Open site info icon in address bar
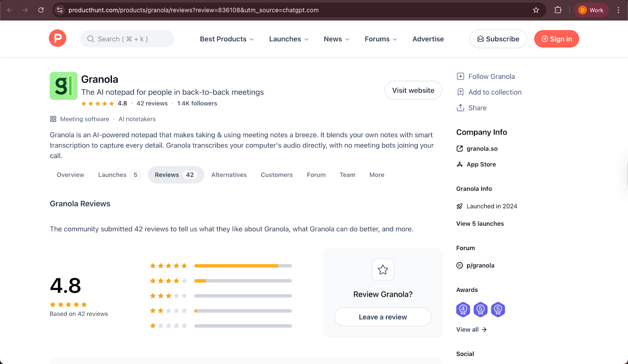The image size is (628, 364). tap(60, 10)
